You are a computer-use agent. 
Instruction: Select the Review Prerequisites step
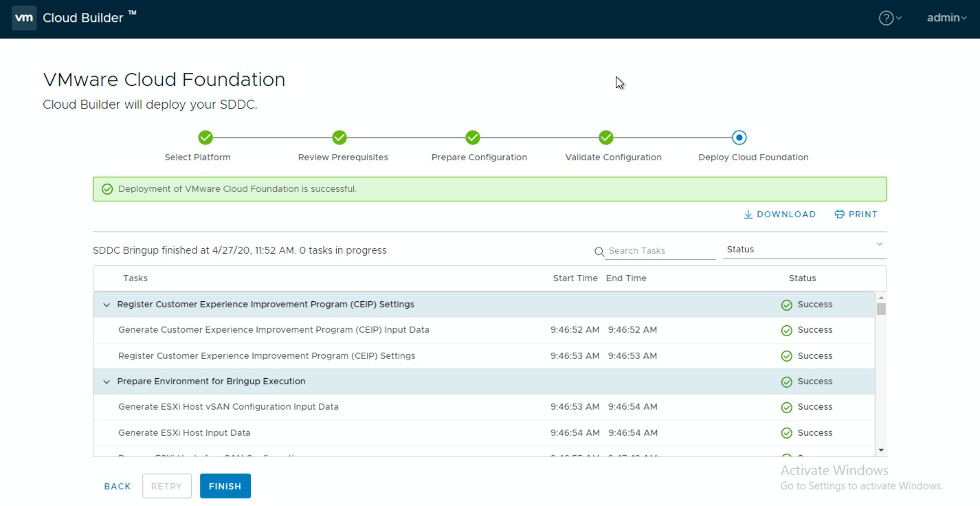[x=339, y=137]
